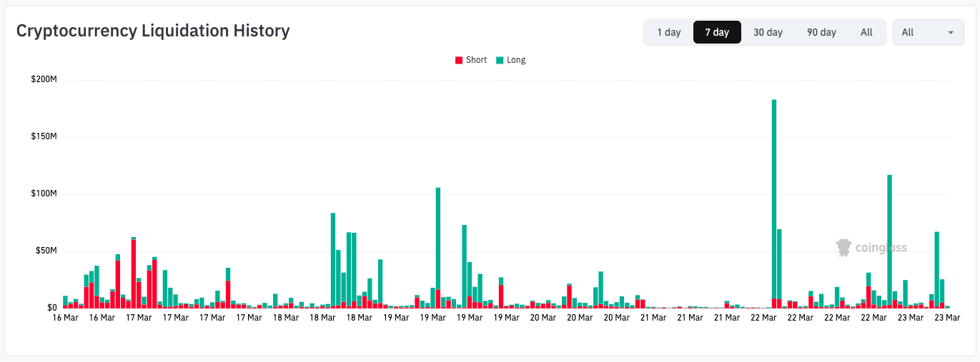Select the All time range tab
980x362 pixels.
866,32
